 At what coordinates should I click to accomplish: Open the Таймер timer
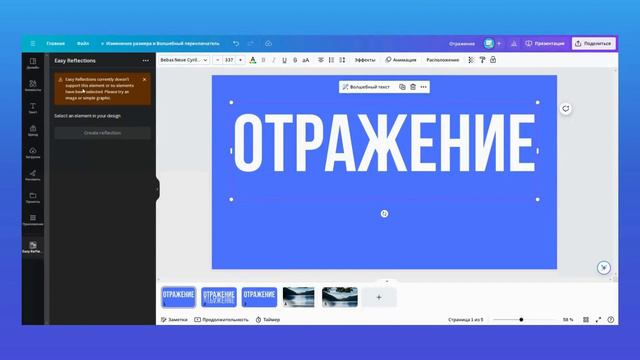pyautogui.click(x=268, y=320)
